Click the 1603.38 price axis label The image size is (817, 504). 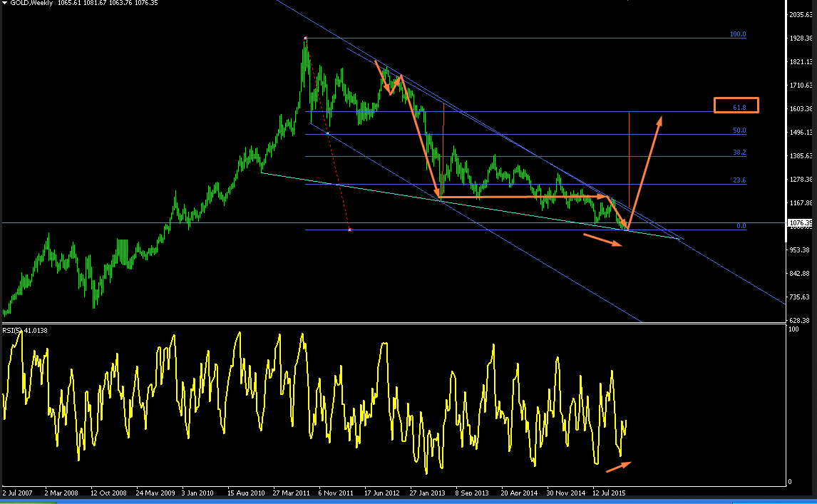(801, 109)
